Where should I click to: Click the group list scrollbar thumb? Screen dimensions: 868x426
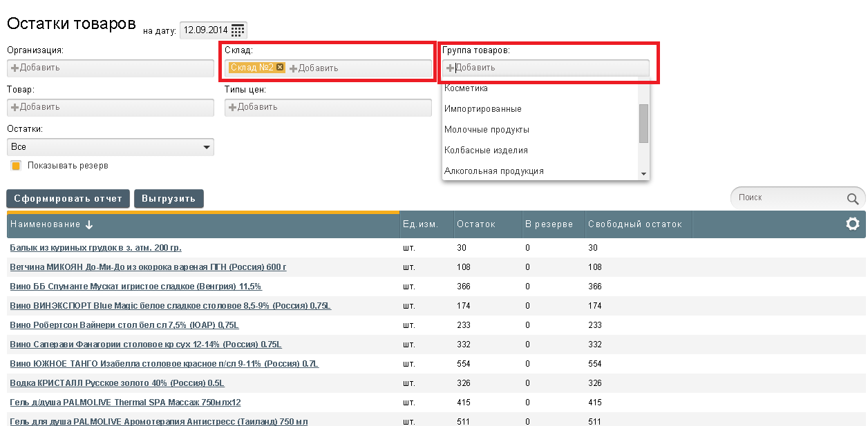[643, 124]
